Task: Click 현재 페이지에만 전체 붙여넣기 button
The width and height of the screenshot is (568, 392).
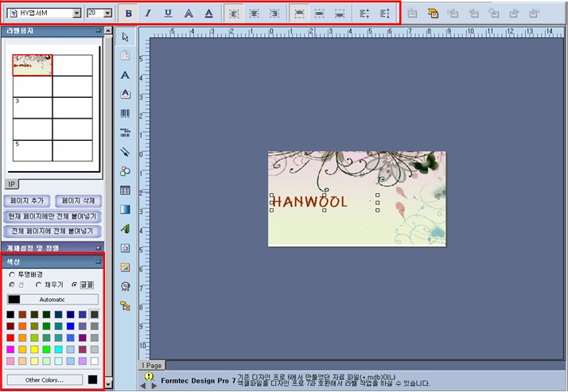Action: click(53, 216)
